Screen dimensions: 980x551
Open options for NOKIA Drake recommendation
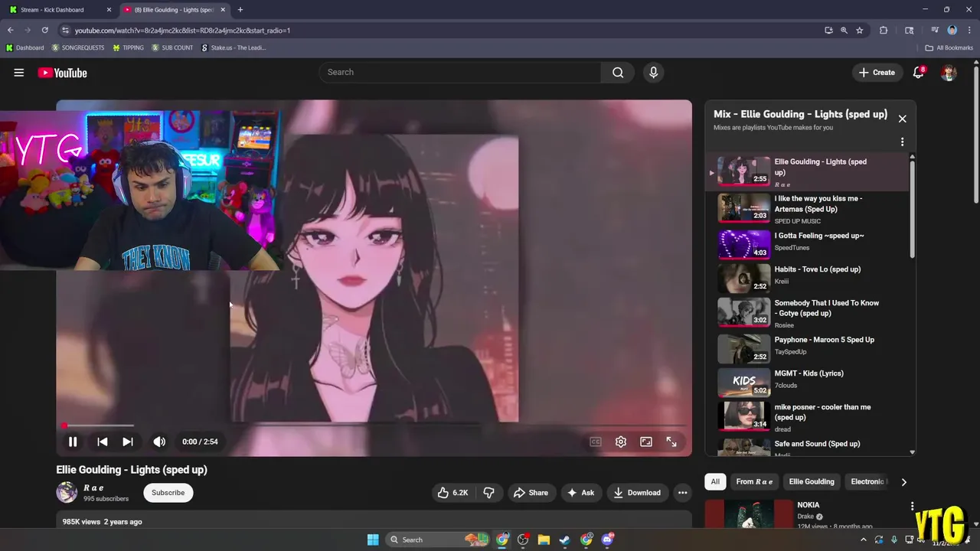[912, 506]
